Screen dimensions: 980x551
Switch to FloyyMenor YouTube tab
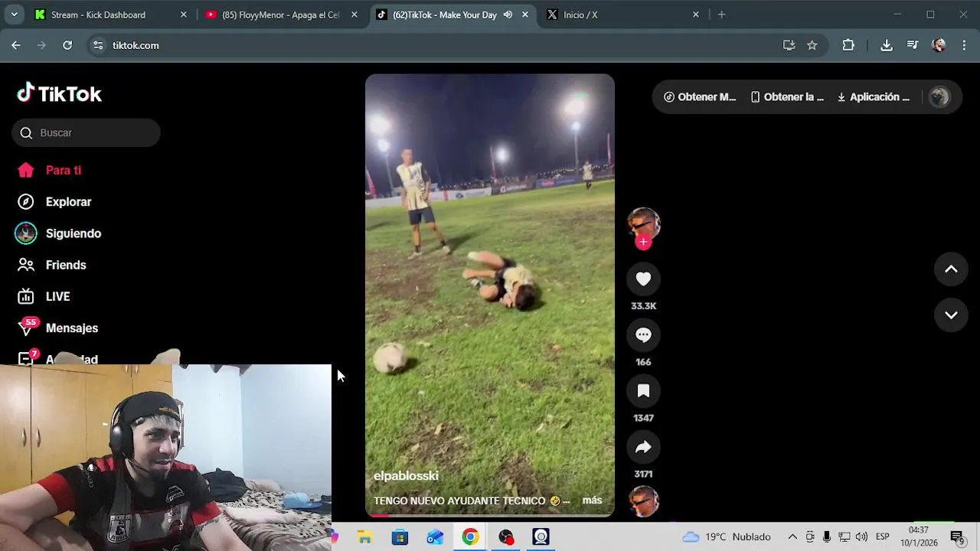[282, 15]
